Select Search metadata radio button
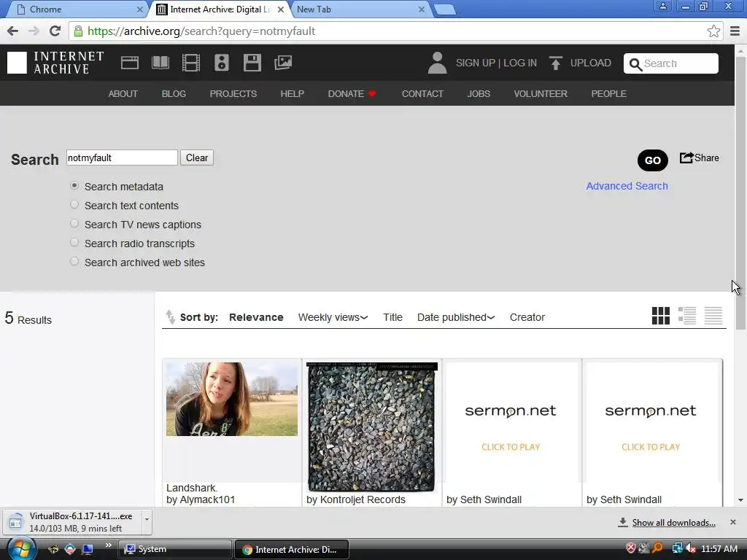Screen dimensions: 747x560 point(74,186)
